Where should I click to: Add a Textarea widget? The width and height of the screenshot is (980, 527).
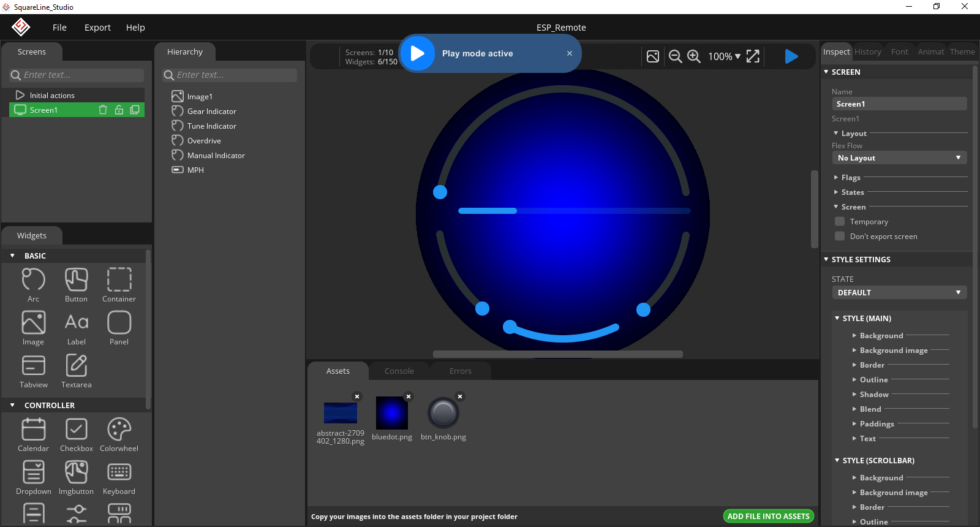click(x=77, y=370)
